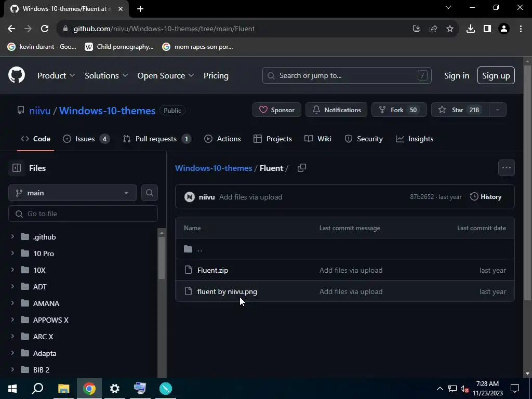Screen dimensions: 532x399
Task: Open Settings gear from taskbar
Action: click(115, 389)
